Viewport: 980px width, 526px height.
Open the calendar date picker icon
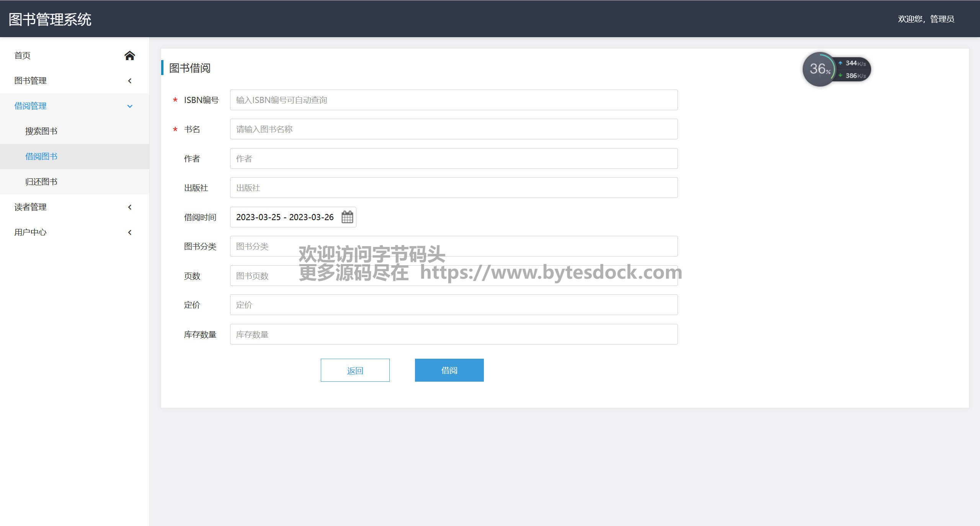pyautogui.click(x=347, y=217)
